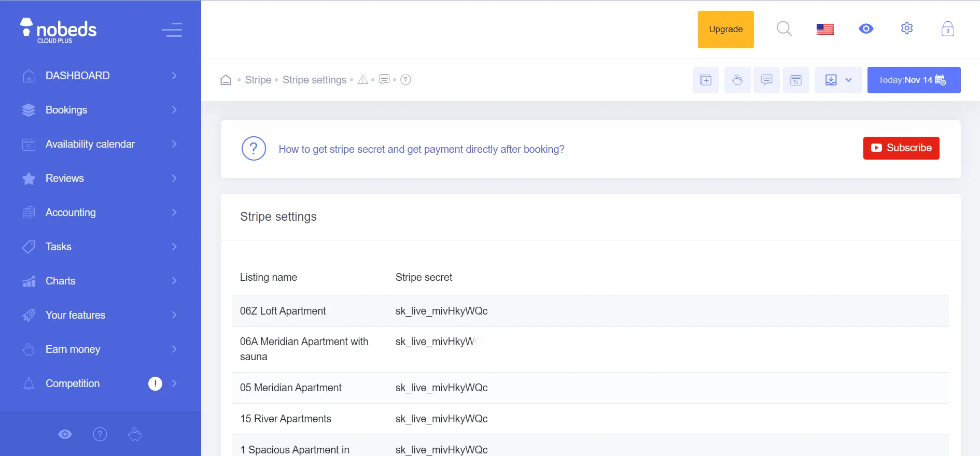Click the Accounting coins icon
The width and height of the screenshot is (980, 456).
point(29,212)
